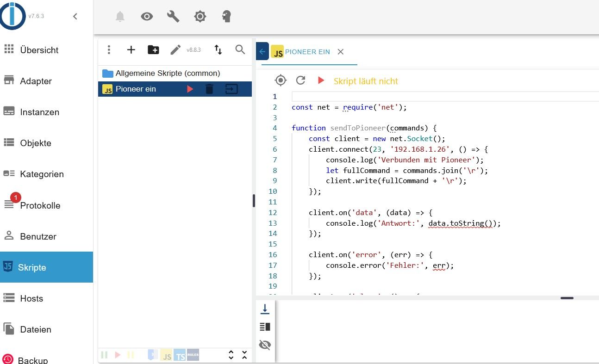The width and height of the screenshot is (599, 364).
Task: Click the 'Skript läuft nicht' status text
Action: point(366,81)
